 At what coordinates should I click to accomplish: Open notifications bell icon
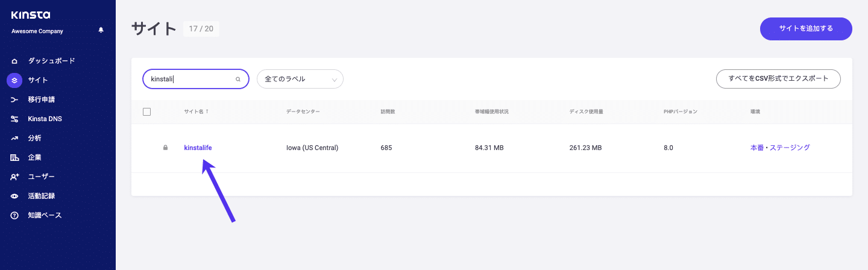coord(101,30)
